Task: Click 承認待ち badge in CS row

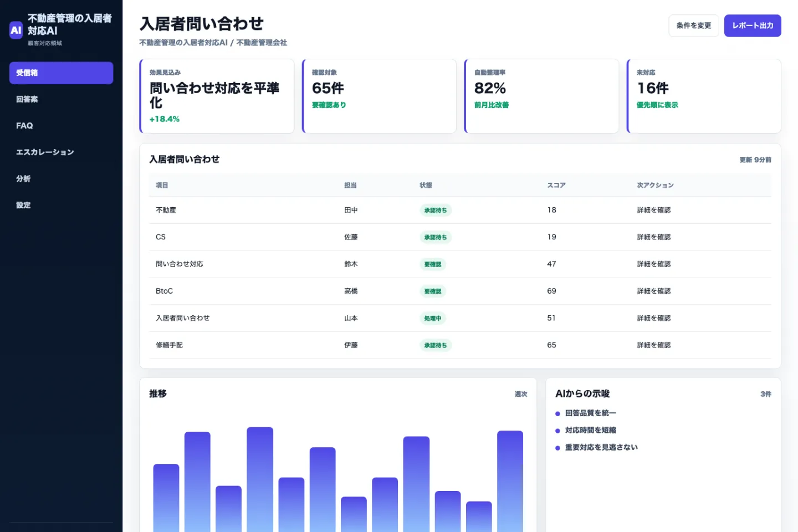Action: (x=436, y=237)
